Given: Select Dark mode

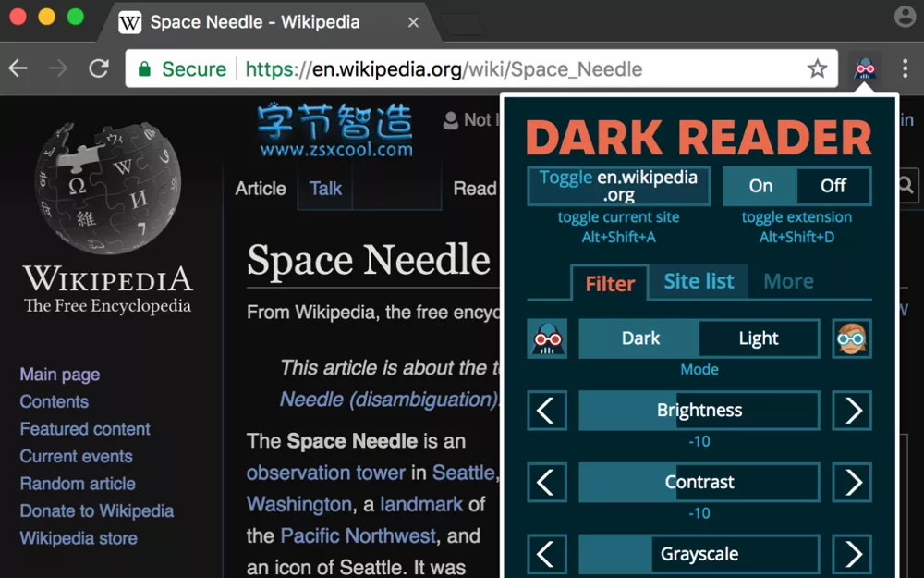Looking at the screenshot, I should [x=640, y=338].
